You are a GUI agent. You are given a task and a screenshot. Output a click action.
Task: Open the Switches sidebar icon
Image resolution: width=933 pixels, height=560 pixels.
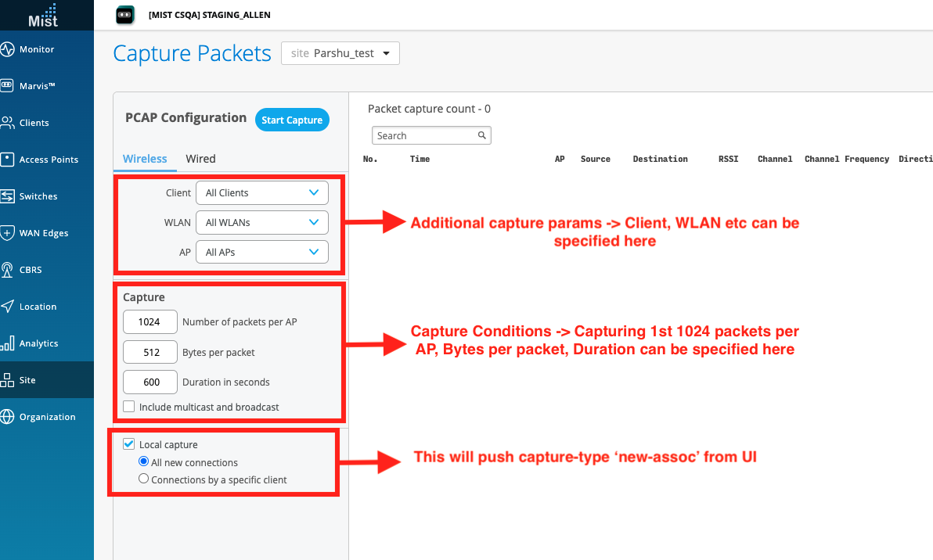tap(8, 196)
